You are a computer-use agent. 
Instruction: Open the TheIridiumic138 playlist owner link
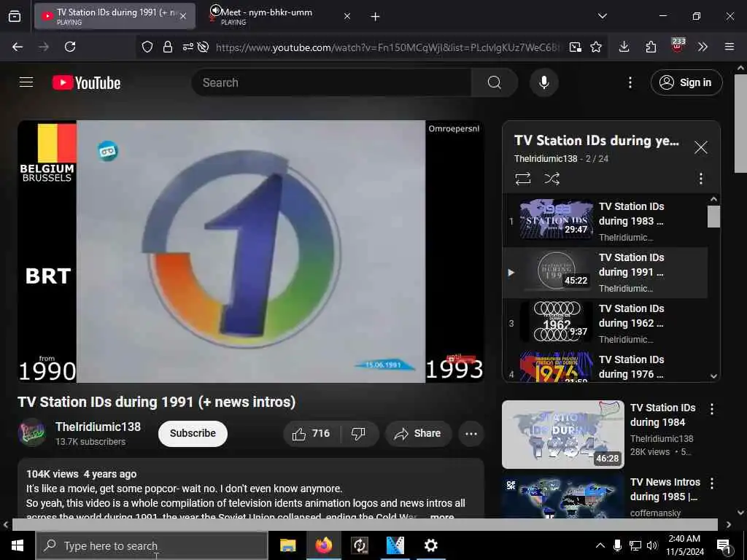546,158
